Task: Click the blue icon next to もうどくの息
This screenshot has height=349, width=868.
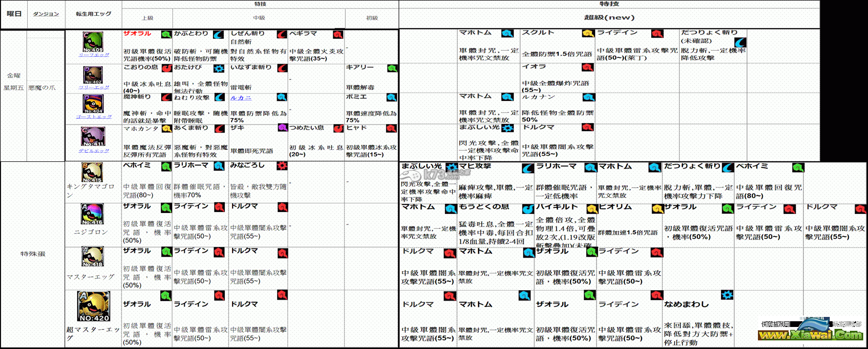Action: point(528,209)
